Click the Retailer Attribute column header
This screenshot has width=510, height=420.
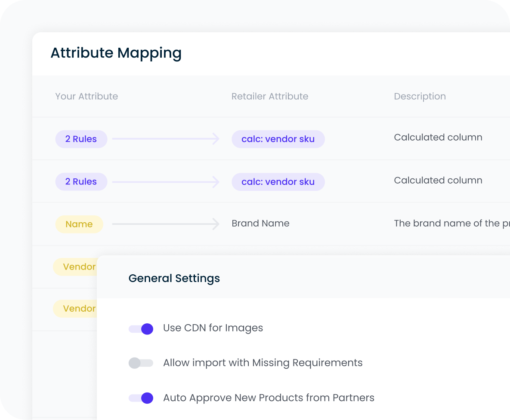point(270,96)
